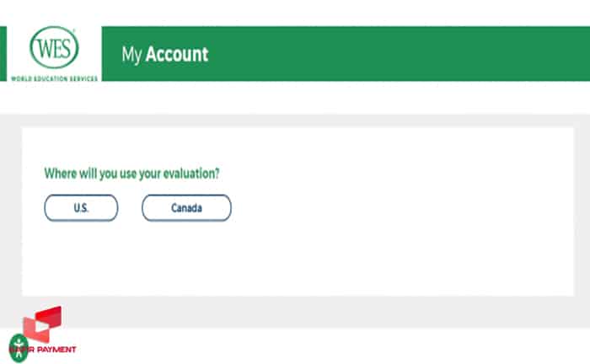This screenshot has width=590, height=364.
Task: Click the red Safir Payment watermark logo
Action: (x=46, y=324)
